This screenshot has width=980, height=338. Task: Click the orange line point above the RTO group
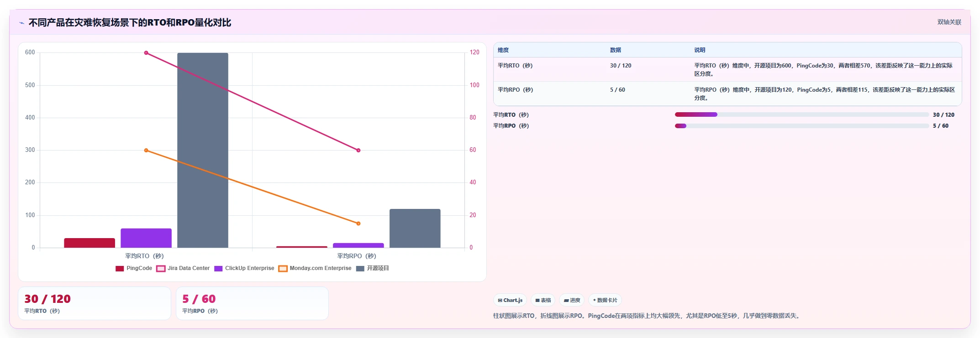coord(146,150)
